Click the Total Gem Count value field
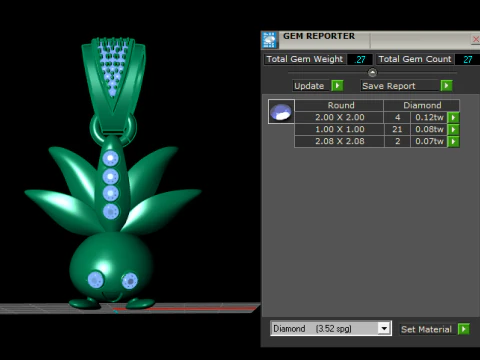 pos(467,59)
